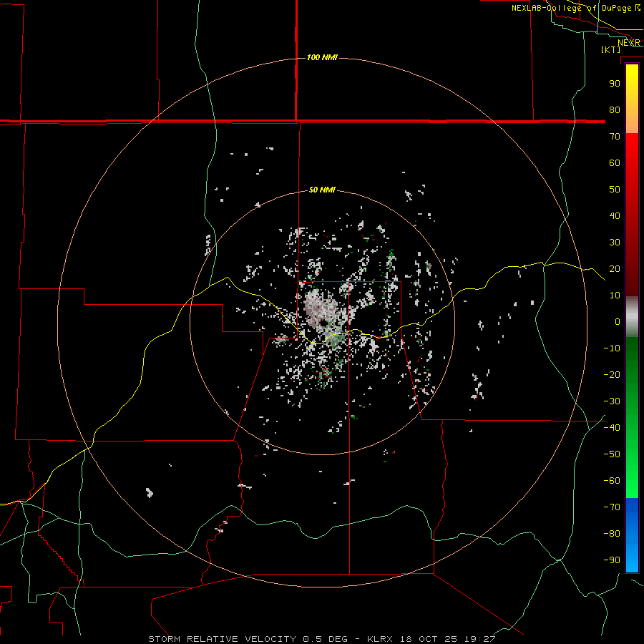Select the 0 value on velocity scale
Viewport: 644px width, 644px height.
[x=618, y=321]
